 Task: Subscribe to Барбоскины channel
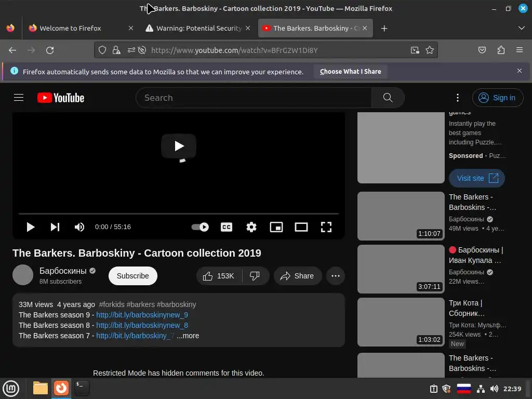click(x=132, y=276)
